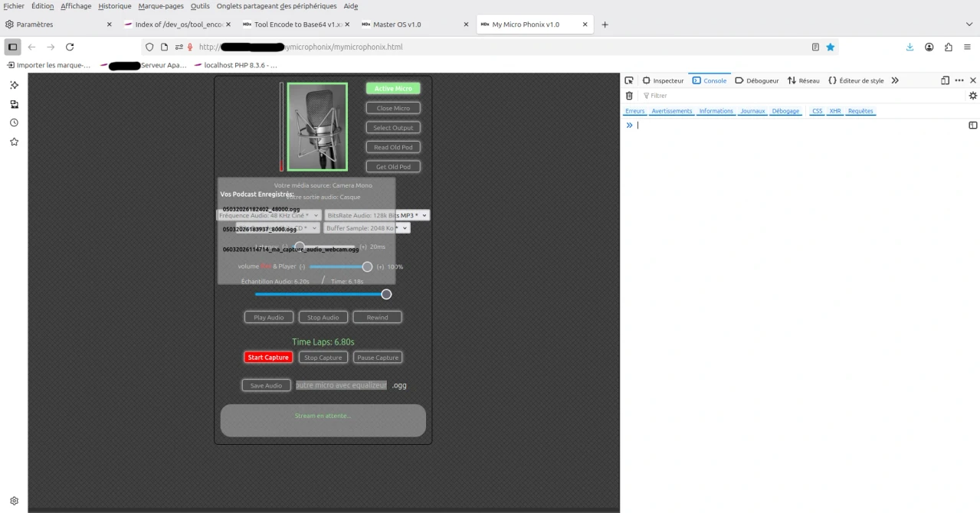This screenshot has height=513, width=980.
Task: Click the red Start Capture button
Action: [x=268, y=358]
